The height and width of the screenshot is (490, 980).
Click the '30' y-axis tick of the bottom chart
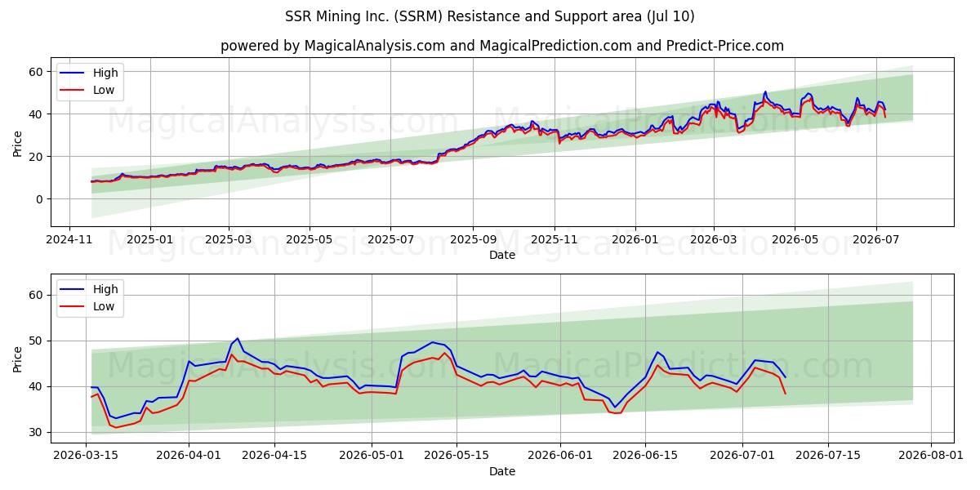click(37, 432)
